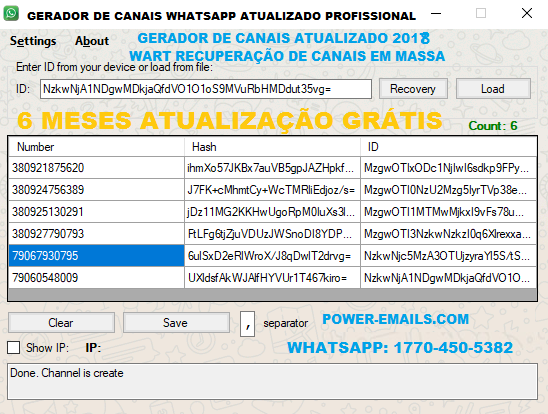Open the About menu
The height and width of the screenshot is (414, 548).
coord(92,41)
